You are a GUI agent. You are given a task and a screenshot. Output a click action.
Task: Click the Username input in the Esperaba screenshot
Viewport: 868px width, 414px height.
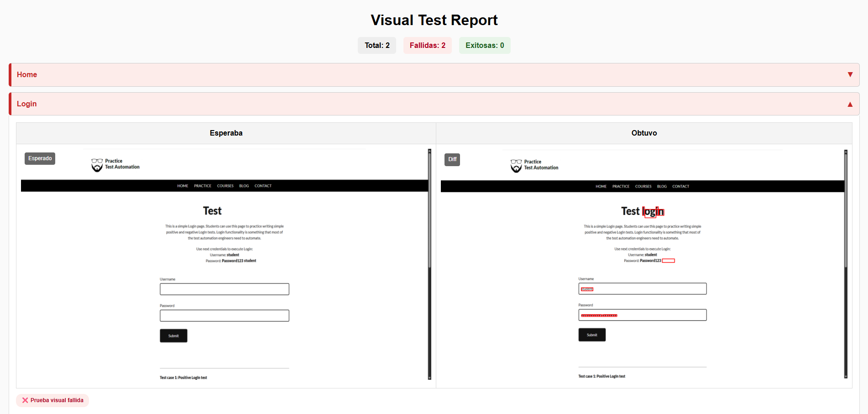coord(224,289)
